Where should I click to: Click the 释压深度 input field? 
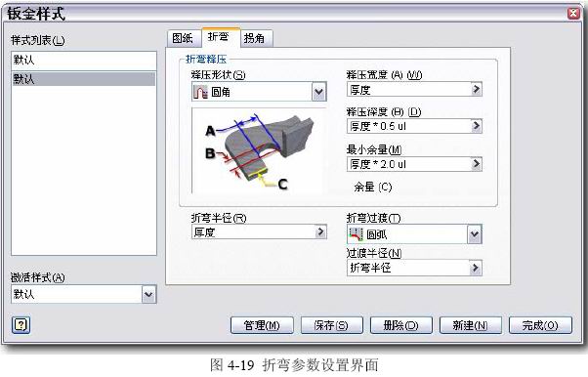coord(409,126)
